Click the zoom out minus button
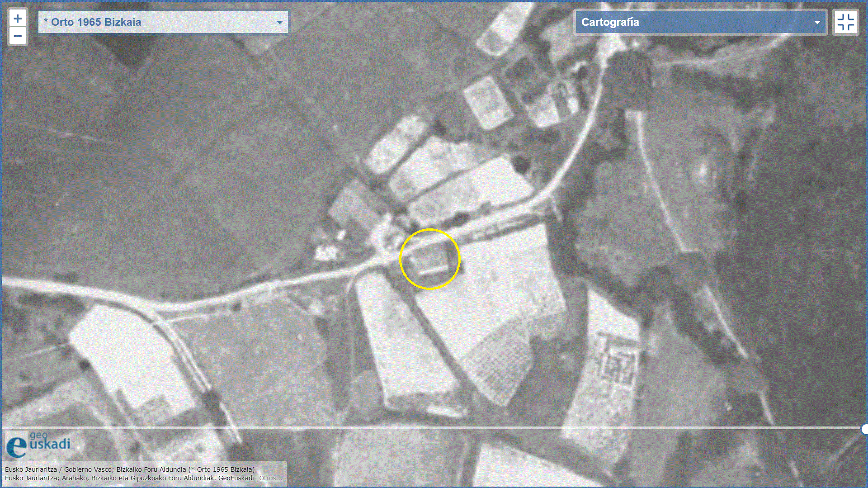This screenshot has width=868, height=488. click(18, 36)
